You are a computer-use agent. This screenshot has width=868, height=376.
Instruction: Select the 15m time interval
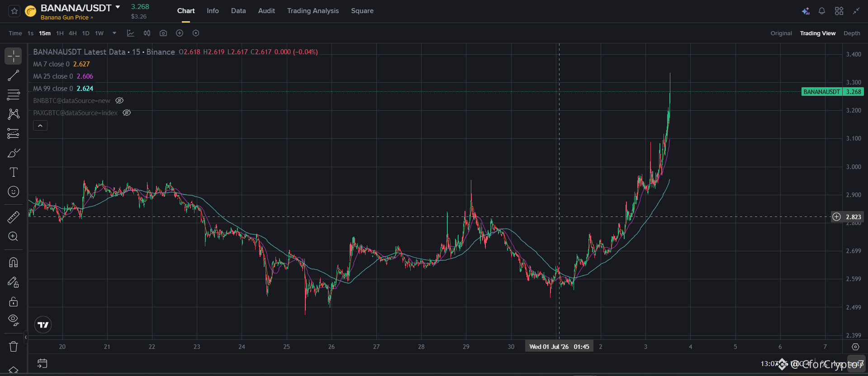45,33
